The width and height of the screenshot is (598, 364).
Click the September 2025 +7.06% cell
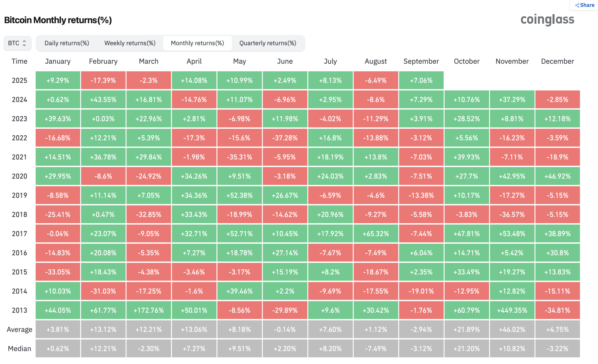tap(421, 80)
